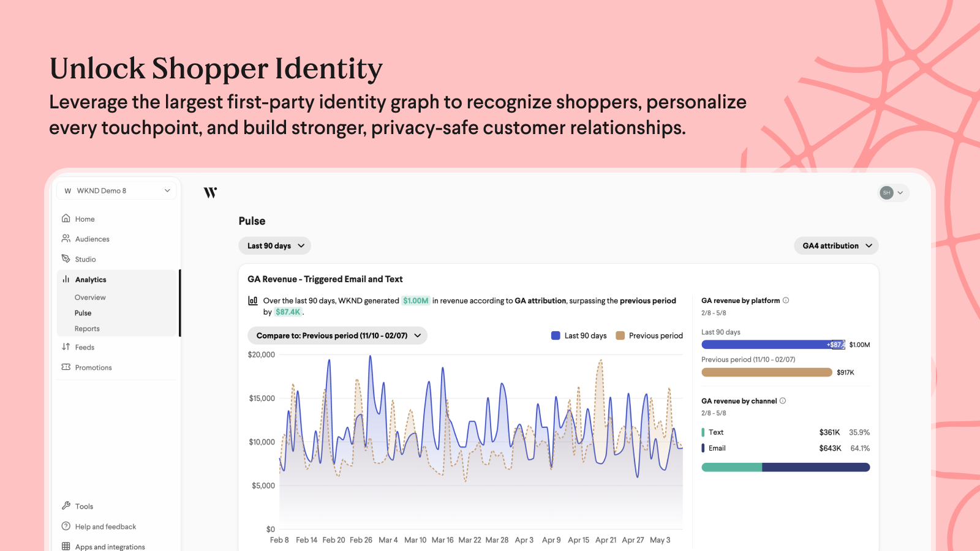
Task: Click the Promotions ticket icon
Action: 66,367
